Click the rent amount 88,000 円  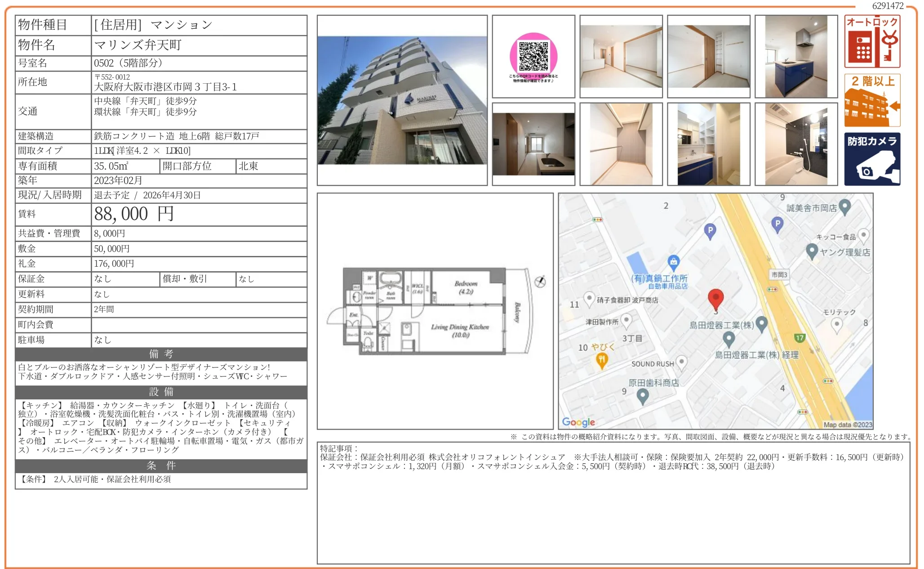pyautogui.click(x=133, y=214)
